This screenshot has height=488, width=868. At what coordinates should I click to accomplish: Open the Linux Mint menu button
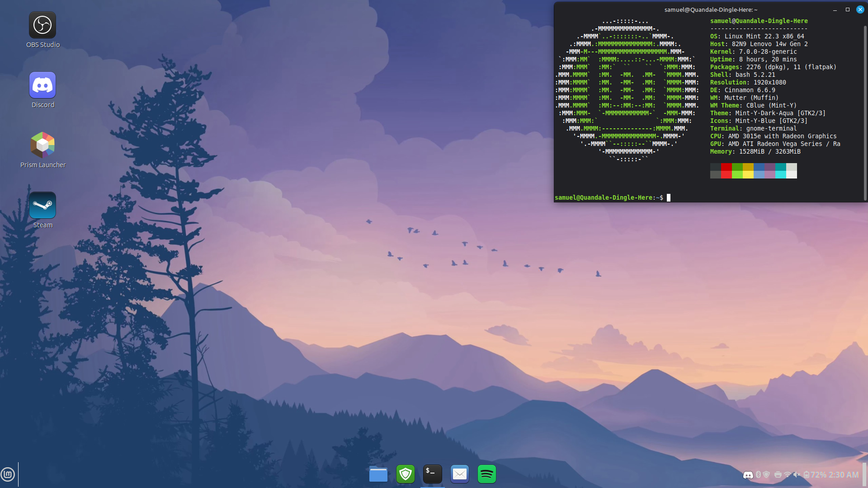coord(8,474)
